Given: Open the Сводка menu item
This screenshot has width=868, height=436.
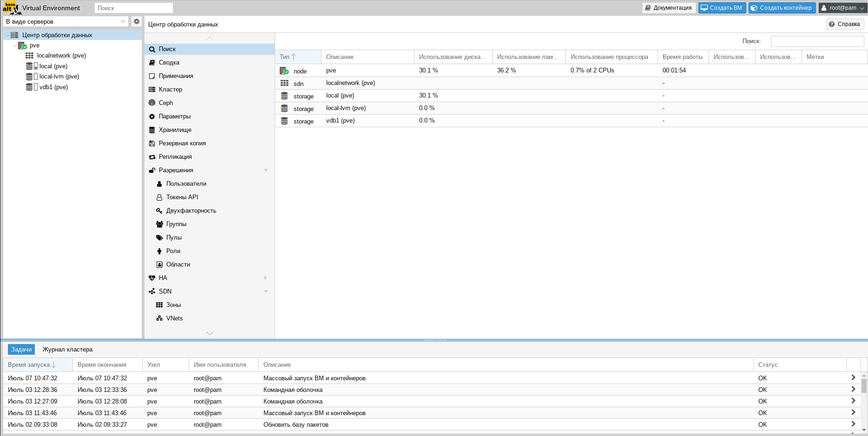Looking at the screenshot, I should coord(169,63).
